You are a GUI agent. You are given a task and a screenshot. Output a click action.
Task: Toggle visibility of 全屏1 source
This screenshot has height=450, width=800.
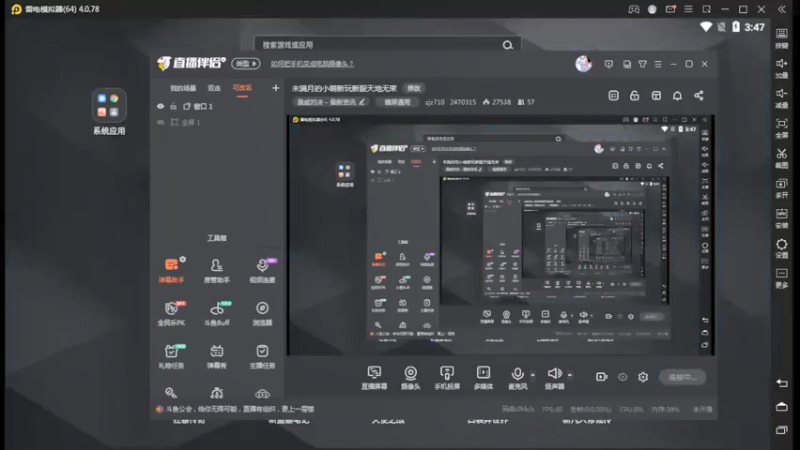[161, 122]
